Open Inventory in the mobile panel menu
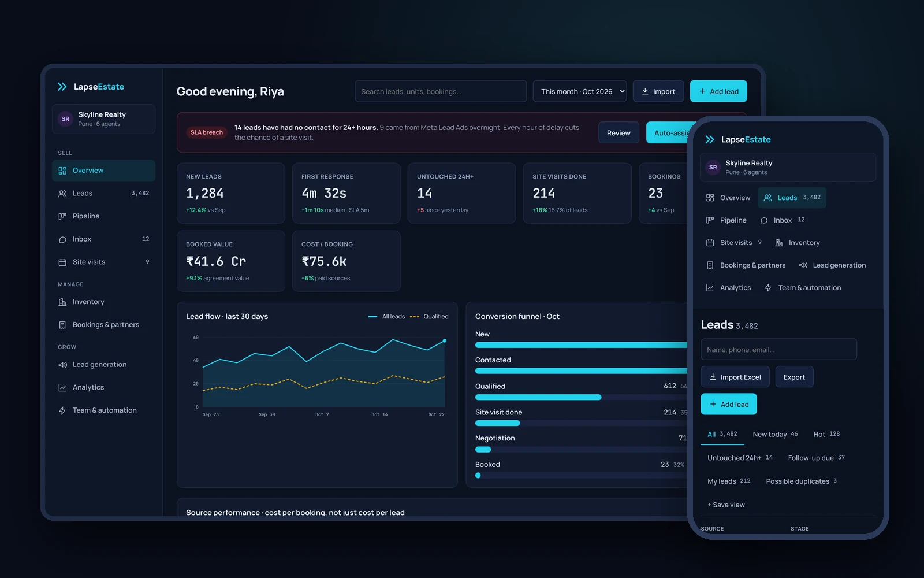Screen dimensions: 924x578 pos(798,243)
